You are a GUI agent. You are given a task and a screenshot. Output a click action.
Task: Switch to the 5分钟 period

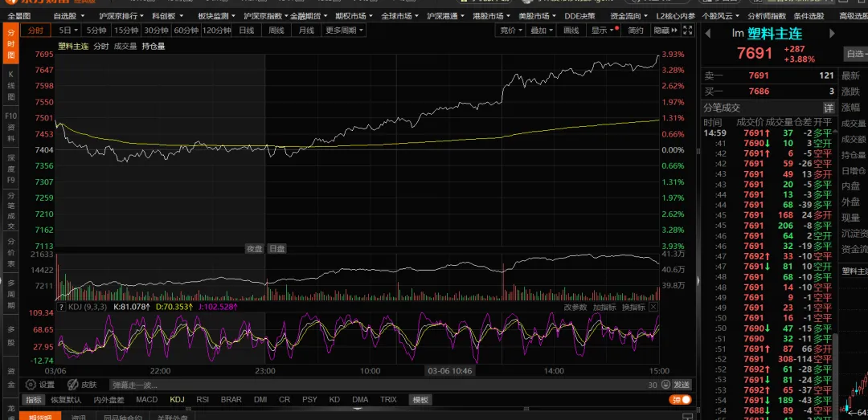96,31
